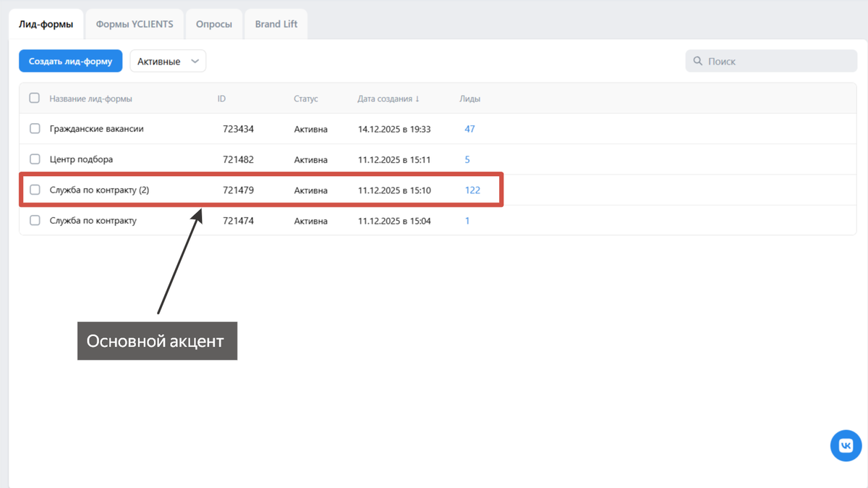Sort by creation date arrow

click(x=417, y=98)
